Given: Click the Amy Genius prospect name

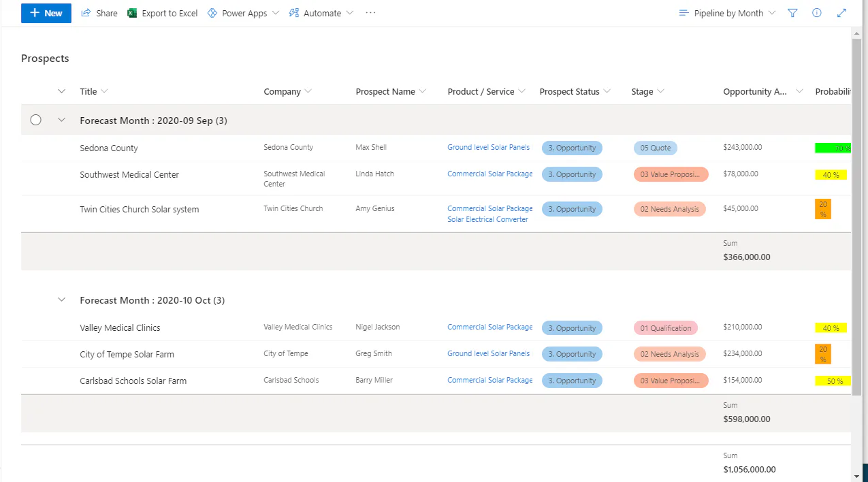Looking at the screenshot, I should 375,208.
